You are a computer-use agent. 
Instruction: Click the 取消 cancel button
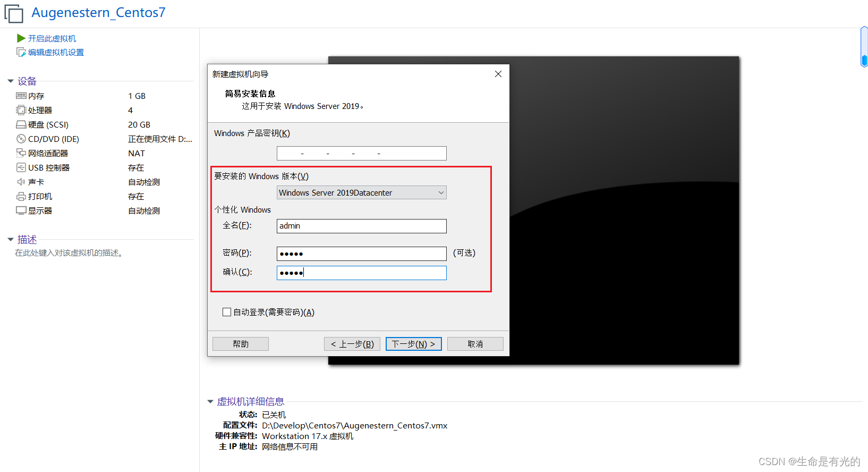475,344
